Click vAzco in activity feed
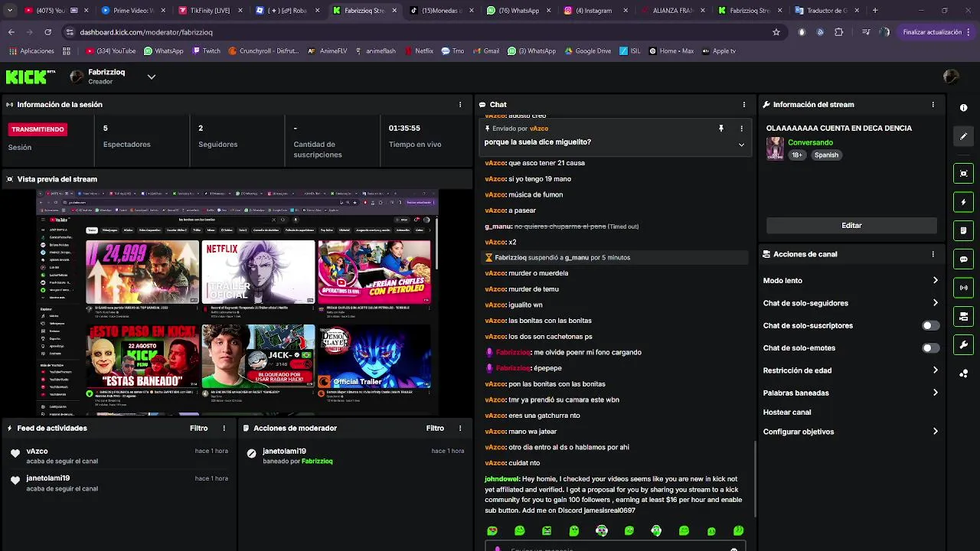This screenshot has width=980, height=551. tap(37, 452)
